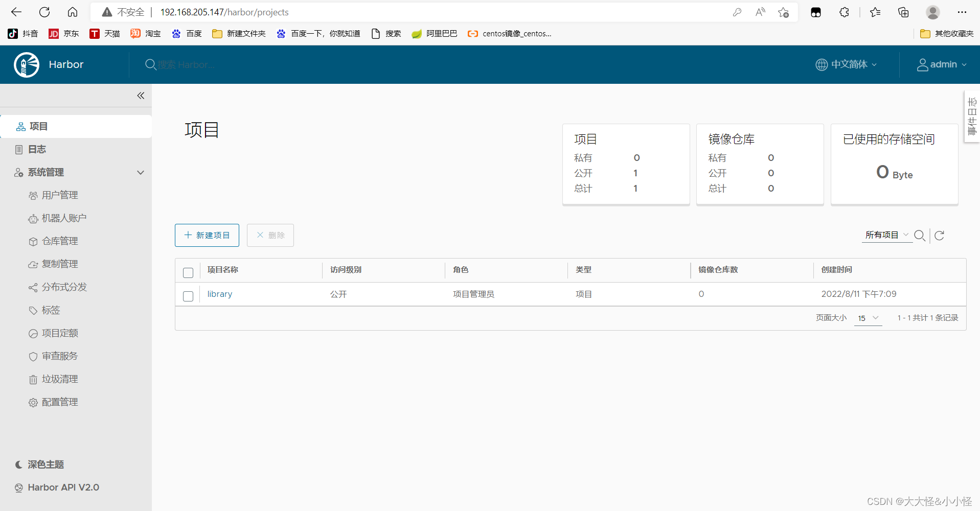980x511 pixels.
Task: Sort by 类型 column header
Action: tap(583, 270)
